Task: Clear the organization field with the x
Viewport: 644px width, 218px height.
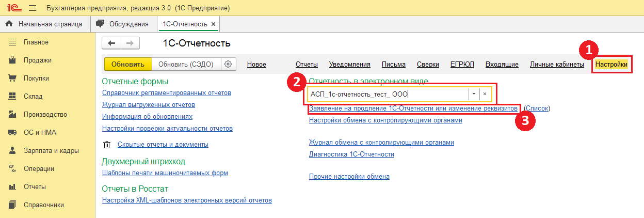Action: (485, 94)
